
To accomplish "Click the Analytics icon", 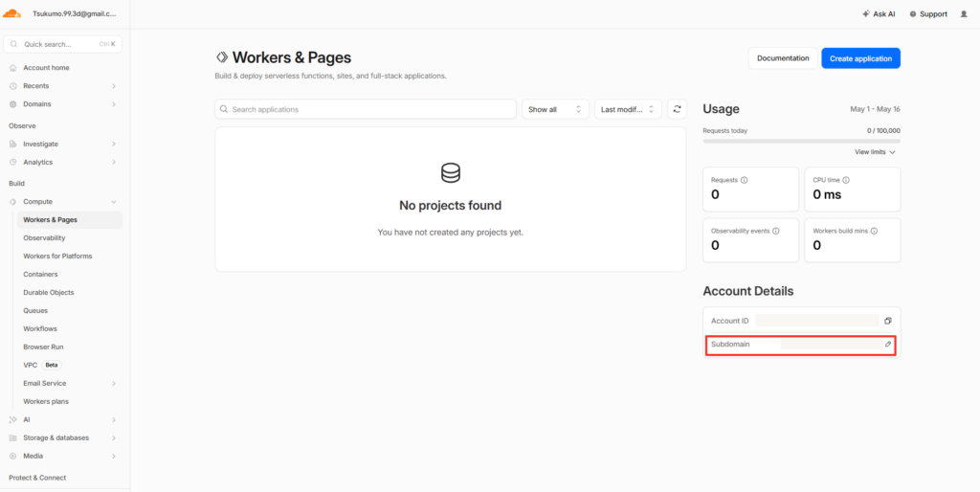I will pyautogui.click(x=13, y=162).
